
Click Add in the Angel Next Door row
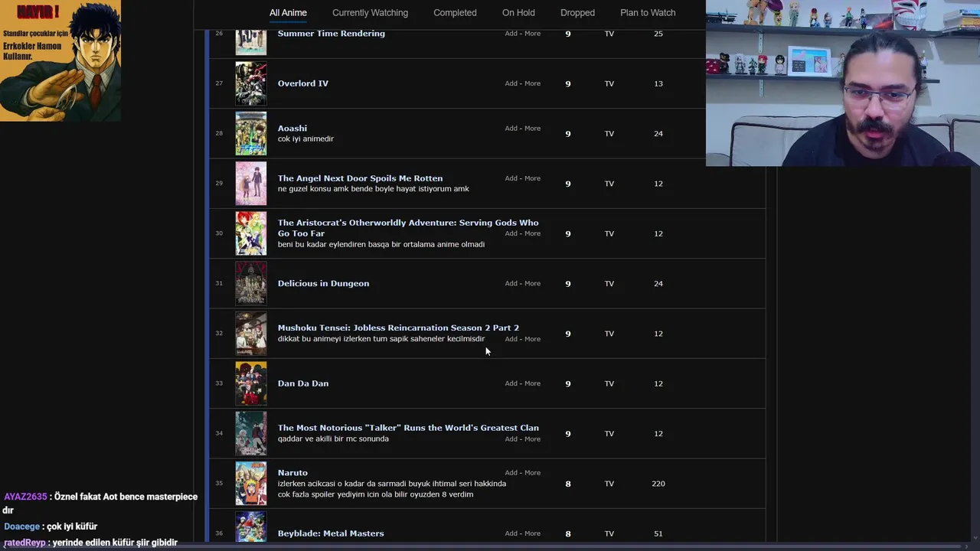point(511,178)
